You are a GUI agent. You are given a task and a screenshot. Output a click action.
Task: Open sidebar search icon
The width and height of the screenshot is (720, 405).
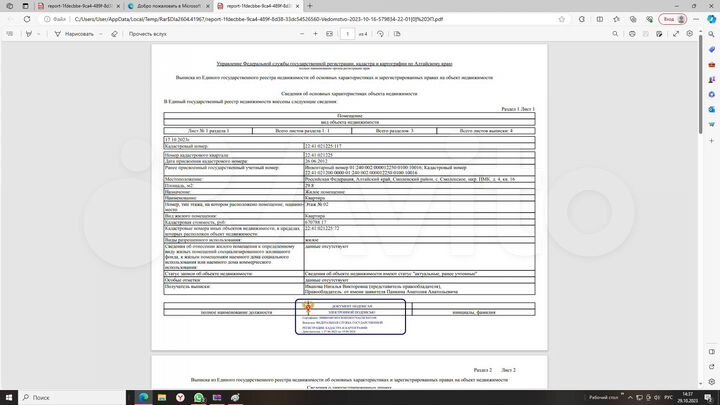(x=712, y=34)
